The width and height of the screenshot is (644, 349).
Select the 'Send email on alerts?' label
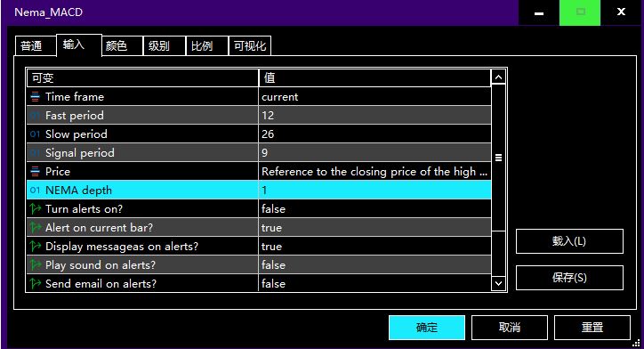[x=101, y=284]
